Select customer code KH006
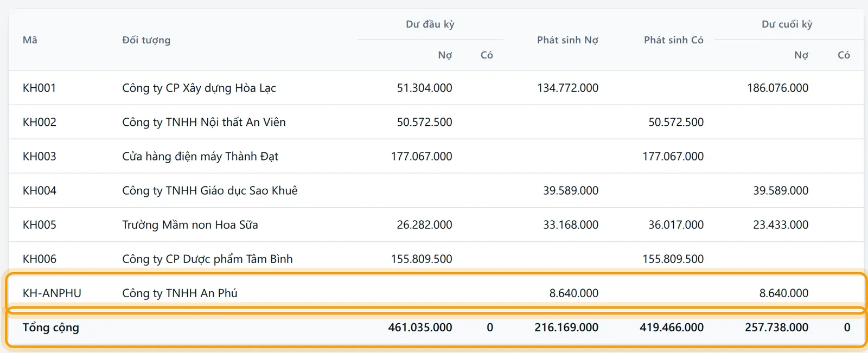Screen dimensions: 868x353 39,259
